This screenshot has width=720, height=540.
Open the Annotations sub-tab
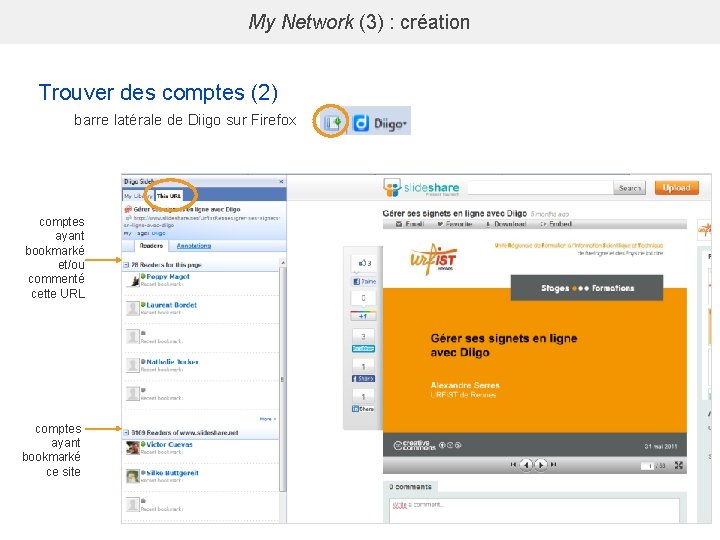(194, 246)
